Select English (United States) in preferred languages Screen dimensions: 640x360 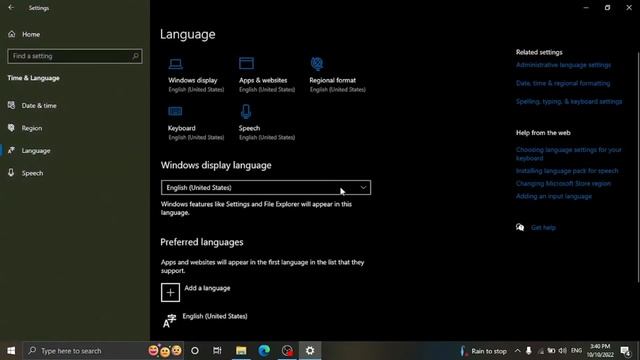(215, 316)
